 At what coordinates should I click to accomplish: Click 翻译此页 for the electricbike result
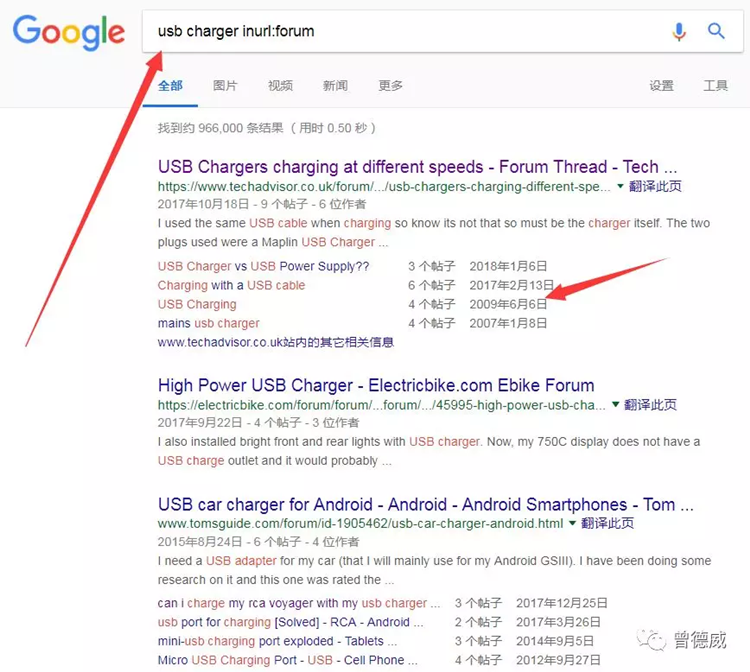(x=651, y=405)
